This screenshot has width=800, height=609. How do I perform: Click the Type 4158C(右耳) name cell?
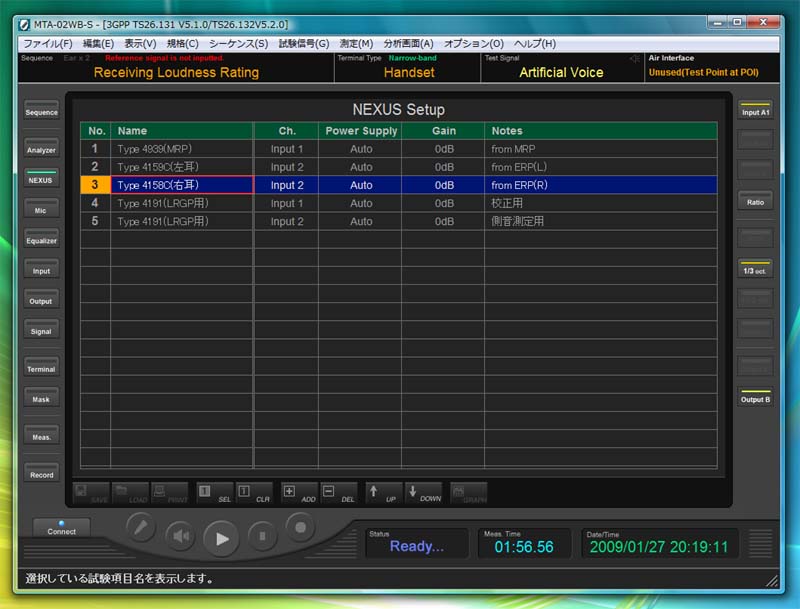click(182, 185)
